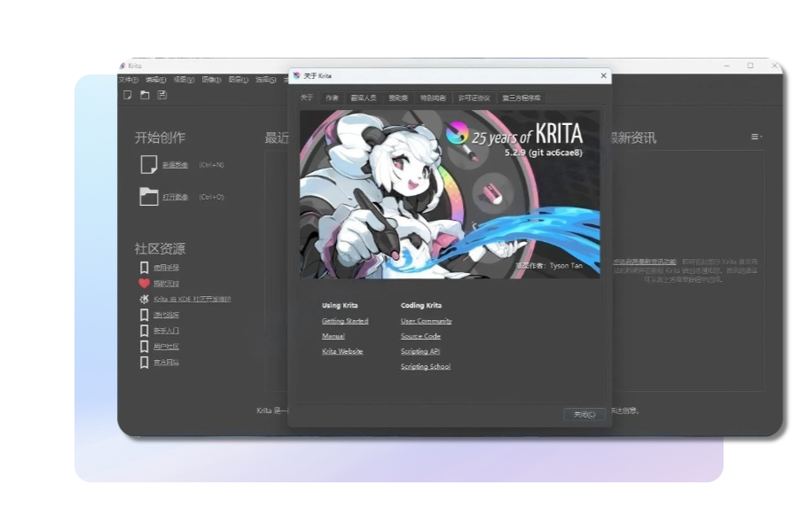Image resolution: width=798 pixels, height=532 pixels.
Task: Open the 编辑(E) menu
Action: pyautogui.click(x=156, y=80)
